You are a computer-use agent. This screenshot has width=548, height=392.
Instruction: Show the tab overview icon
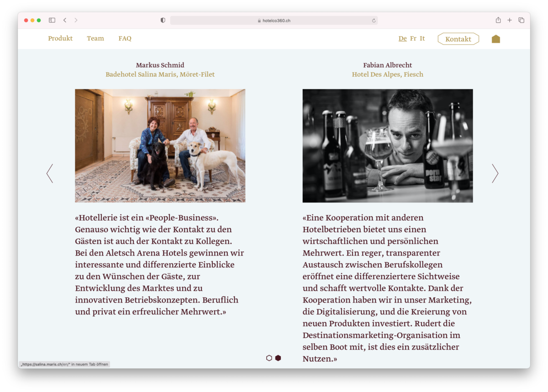[x=521, y=20]
